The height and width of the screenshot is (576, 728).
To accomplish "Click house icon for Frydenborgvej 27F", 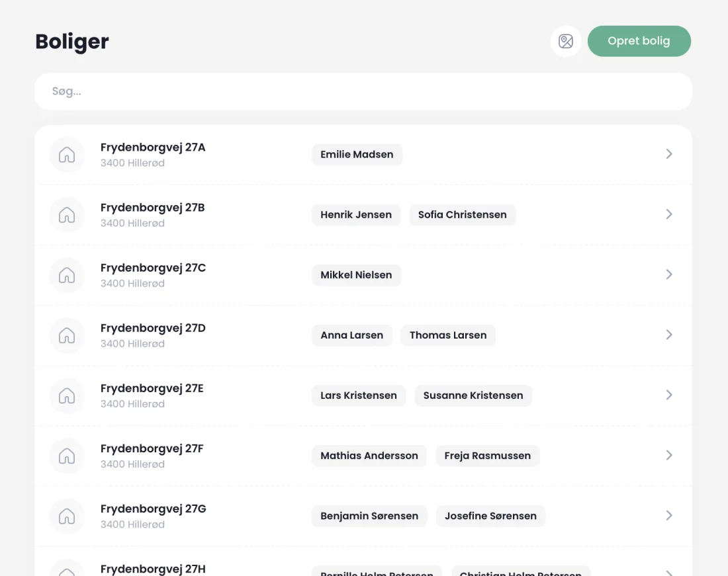I will 67,456.
